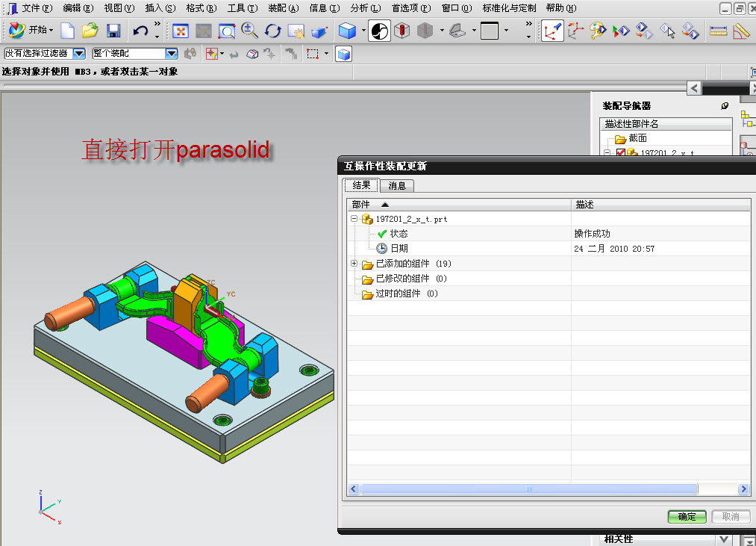Switch to the 消息 tab
This screenshot has width=756, height=546.
pos(397,186)
